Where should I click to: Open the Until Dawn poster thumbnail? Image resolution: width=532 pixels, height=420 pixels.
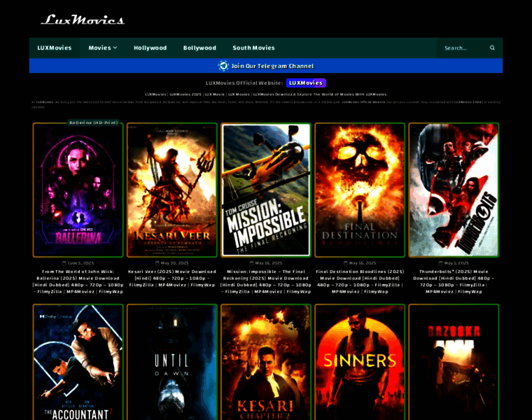click(172, 363)
